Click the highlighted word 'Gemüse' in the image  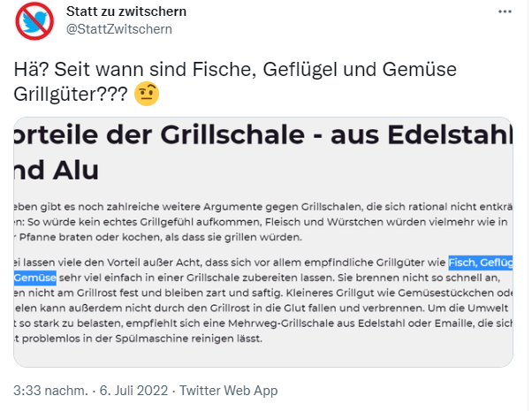[x=35, y=278]
